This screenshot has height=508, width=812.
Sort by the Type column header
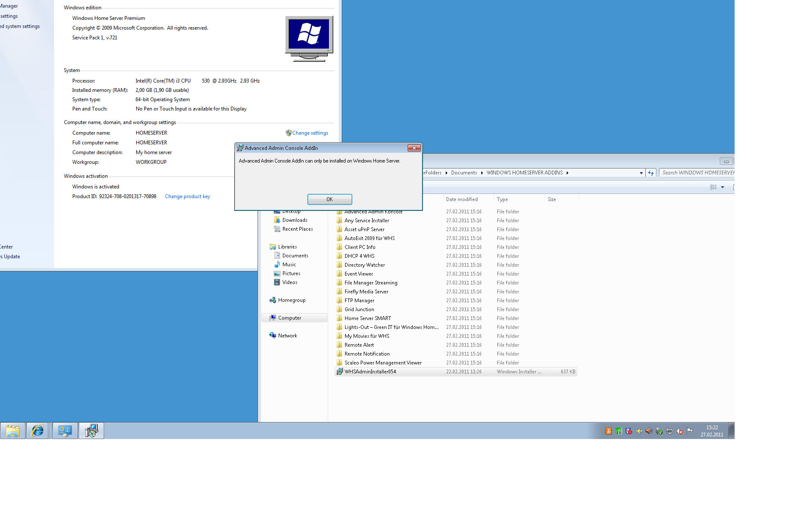pyautogui.click(x=519, y=199)
